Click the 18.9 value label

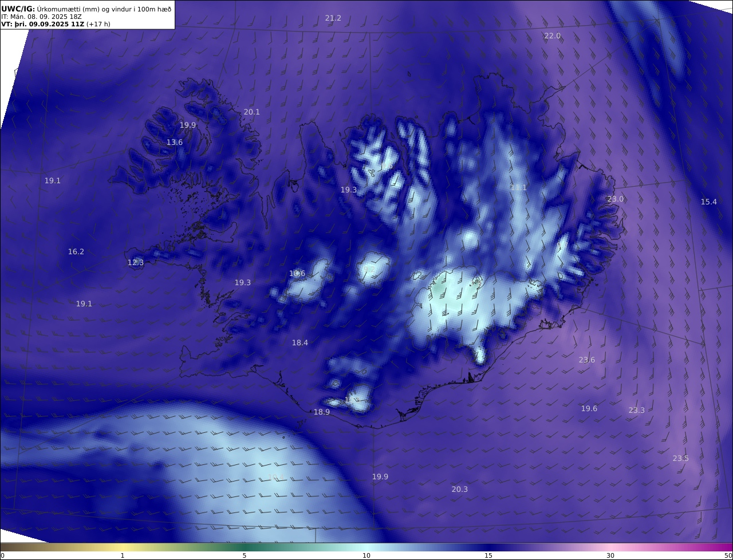322,412
